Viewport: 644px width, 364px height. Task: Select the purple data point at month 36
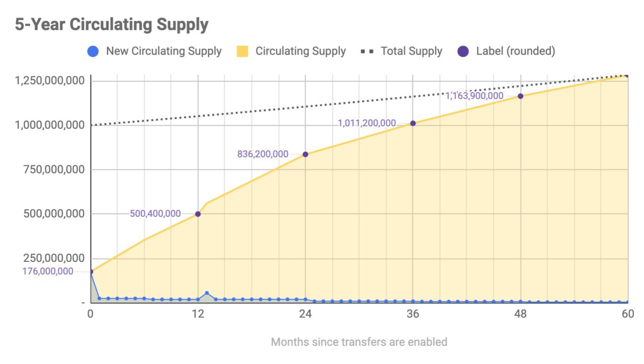(413, 123)
